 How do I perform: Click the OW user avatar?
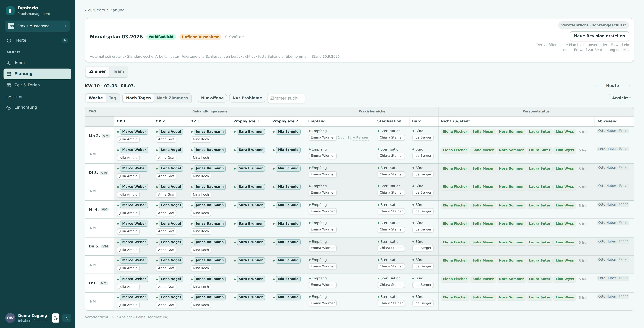click(x=10, y=318)
